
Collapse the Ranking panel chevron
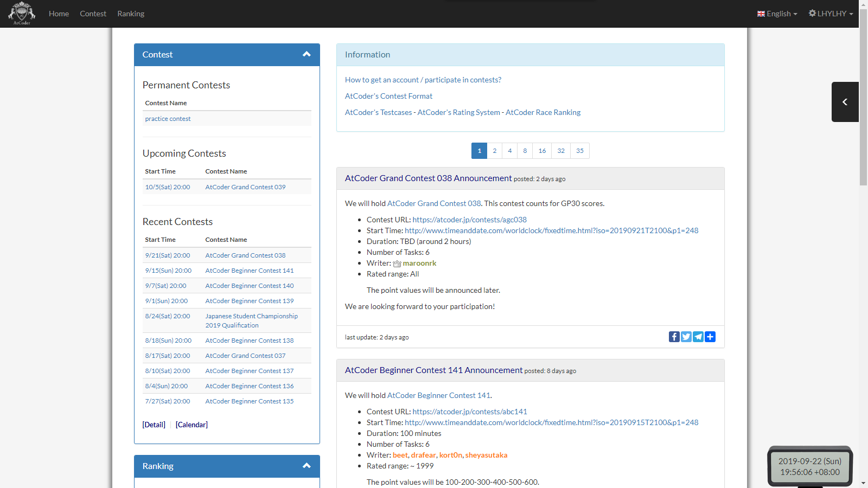[x=307, y=466]
